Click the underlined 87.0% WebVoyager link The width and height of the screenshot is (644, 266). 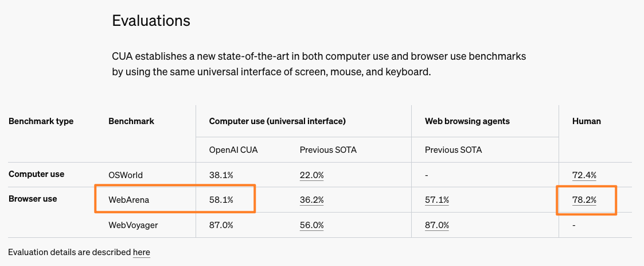point(436,225)
